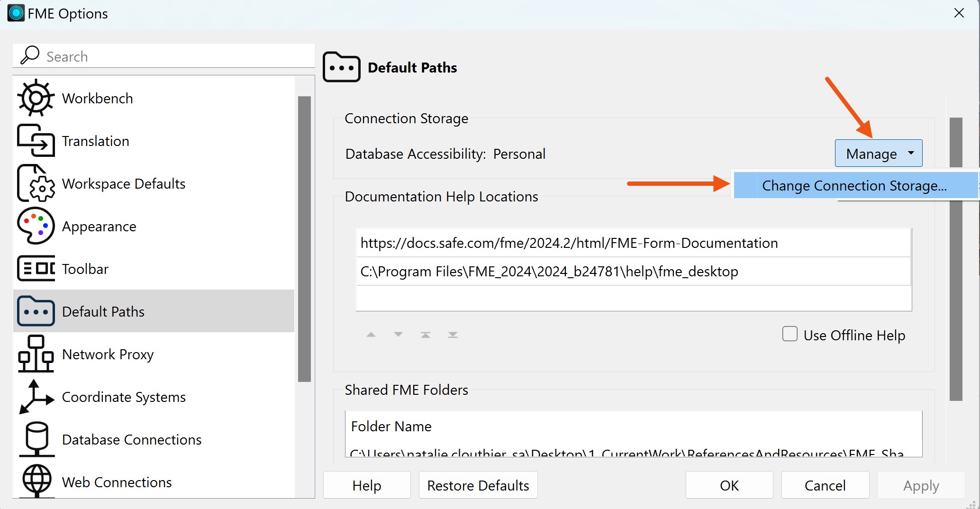Viewport: 980px width, 509px height.
Task: Click the Translation icon in sidebar
Action: coord(36,141)
